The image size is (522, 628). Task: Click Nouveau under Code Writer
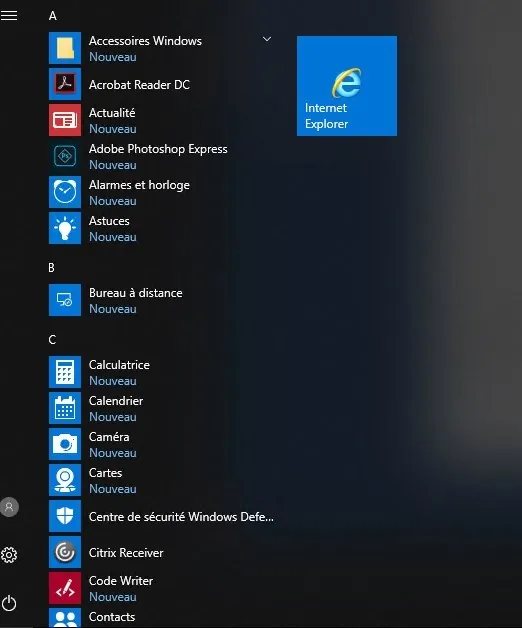pos(113,597)
